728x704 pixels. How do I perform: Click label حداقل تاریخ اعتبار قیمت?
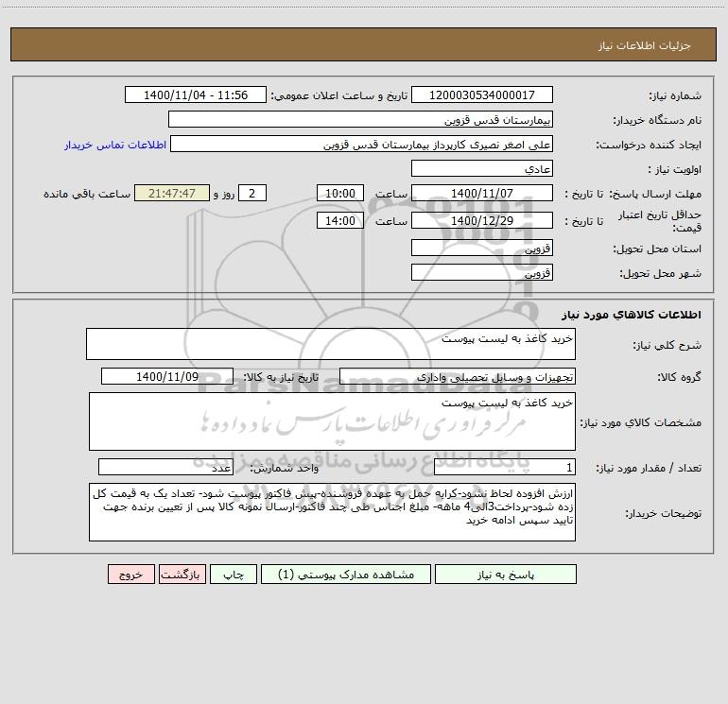[660, 221]
